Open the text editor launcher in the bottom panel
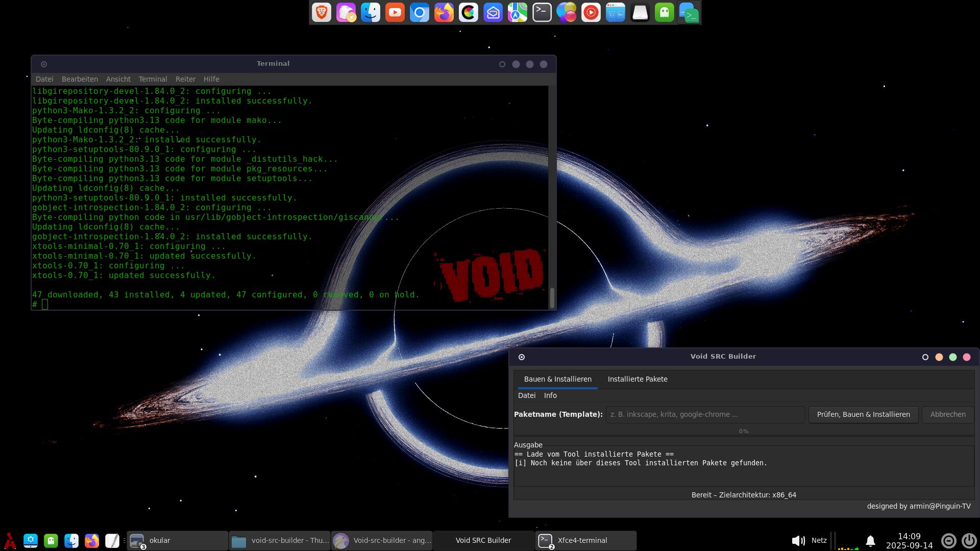Screen dimensions: 980x551 tap(112, 540)
